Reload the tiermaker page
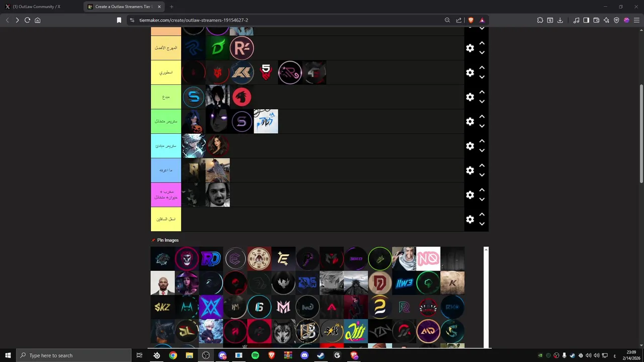The image size is (644, 362). (x=27, y=20)
